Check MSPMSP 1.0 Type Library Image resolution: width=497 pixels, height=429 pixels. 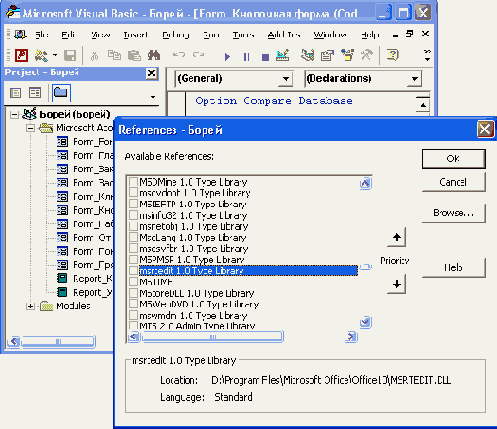[133, 259]
